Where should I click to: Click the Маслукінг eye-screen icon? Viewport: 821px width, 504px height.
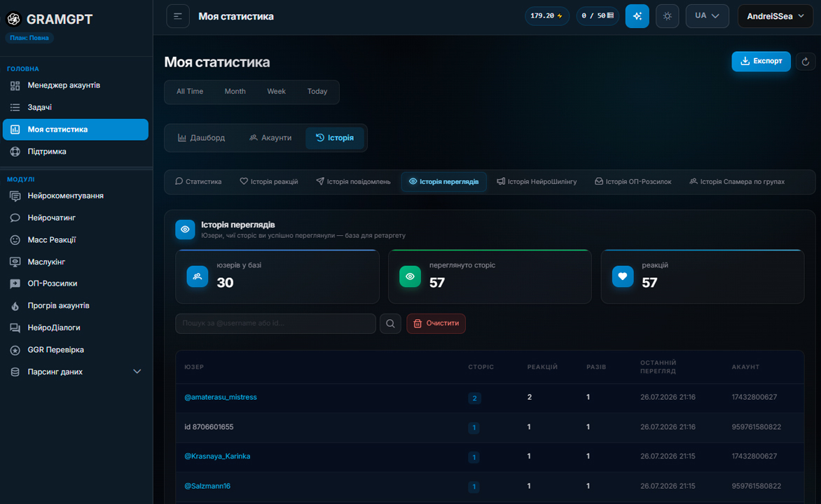pos(15,262)
